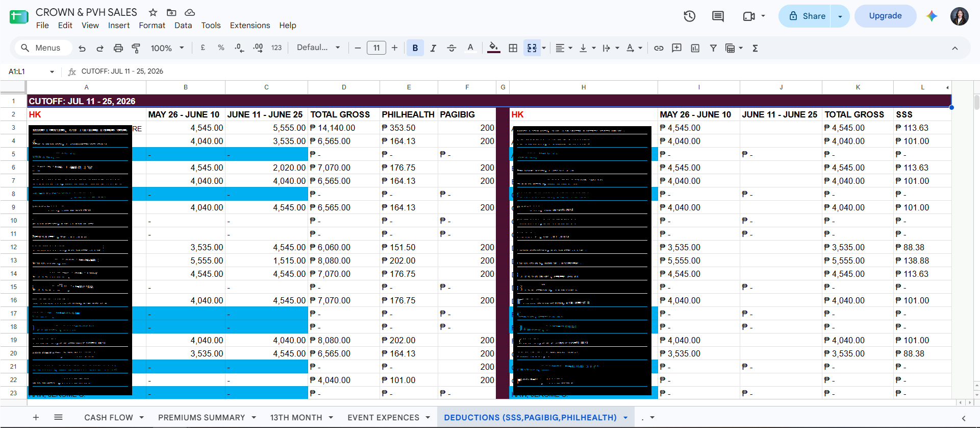Format selection as percent
Screen dimensions: 980x428
point(221,48)
